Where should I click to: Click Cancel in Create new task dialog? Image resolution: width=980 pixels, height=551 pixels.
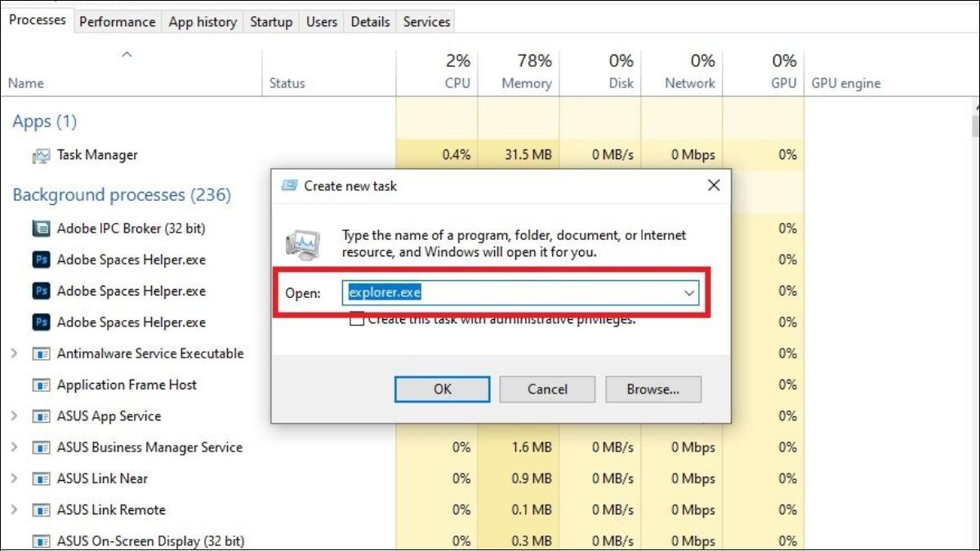547,389
